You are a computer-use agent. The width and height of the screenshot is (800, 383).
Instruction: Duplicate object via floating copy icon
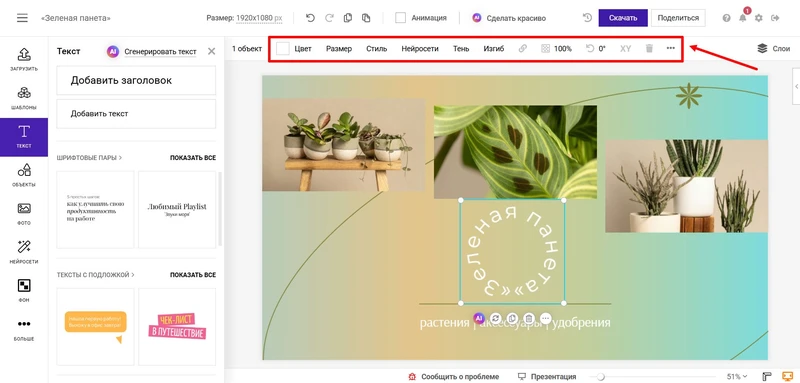512,318
